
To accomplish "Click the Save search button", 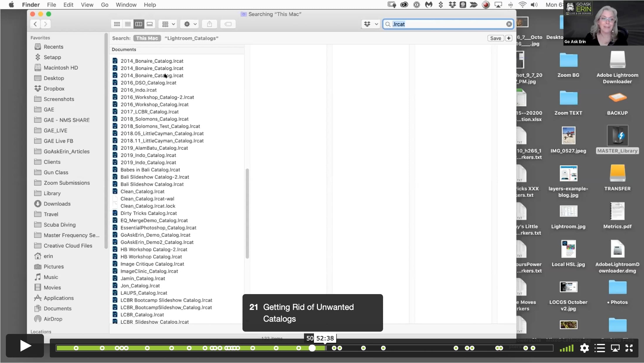I will pos(496,38).
